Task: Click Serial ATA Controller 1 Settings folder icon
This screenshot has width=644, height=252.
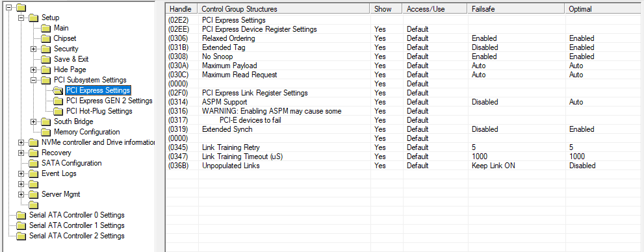Action: [21, 226]
